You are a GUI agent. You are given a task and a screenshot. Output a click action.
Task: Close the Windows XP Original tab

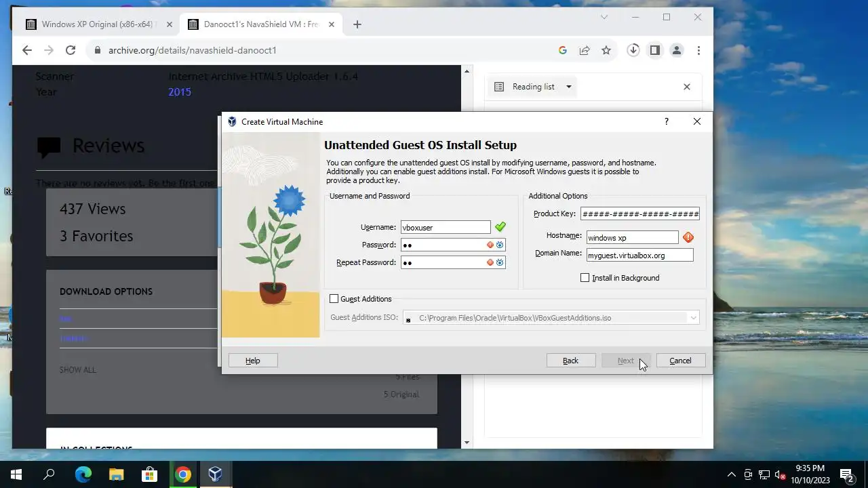pos(170,24)
